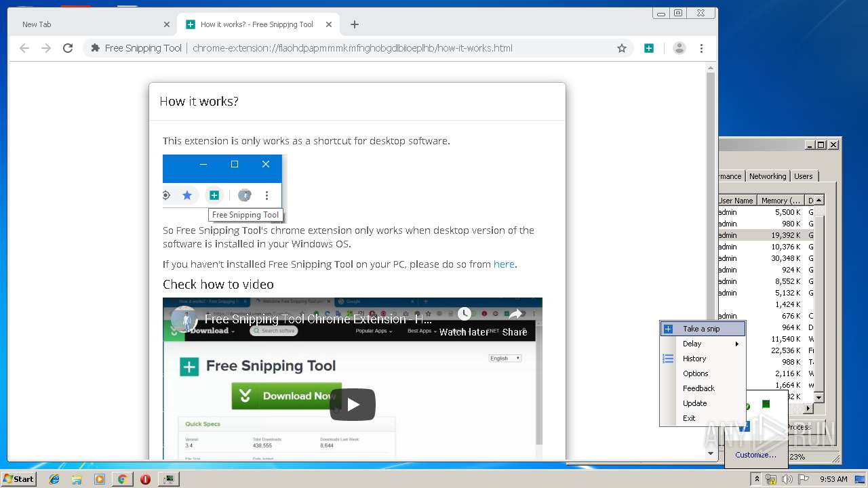
Task: Play the YouTube how-to video
Action: [x=353, y=405]
